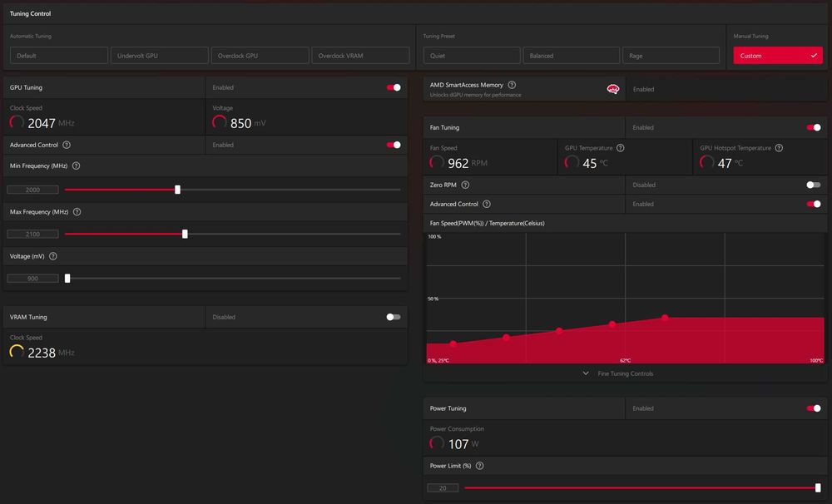This screenshot has height=504, width=832.
Task: Click the Min Frequency value field showing 2000
Action: pyautogui.click(x=33, y=190)
